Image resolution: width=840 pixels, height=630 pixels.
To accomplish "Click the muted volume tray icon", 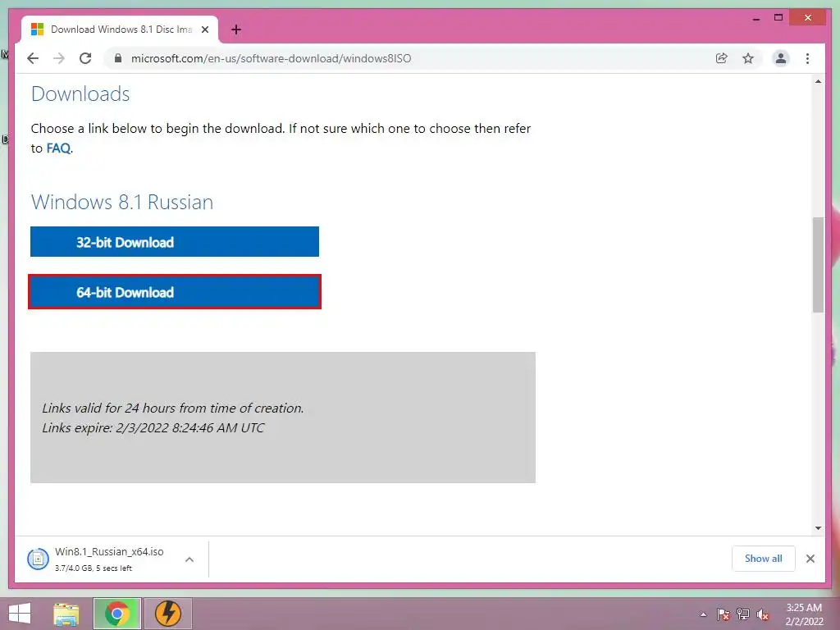I will tap(763, 614).
